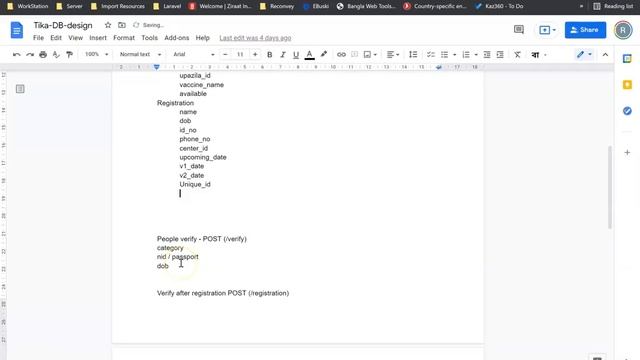Image resolution: width=640 pixels, height=360 pixels.
Task: Open the Last edit version history link
Action: [x=255, y=38]
